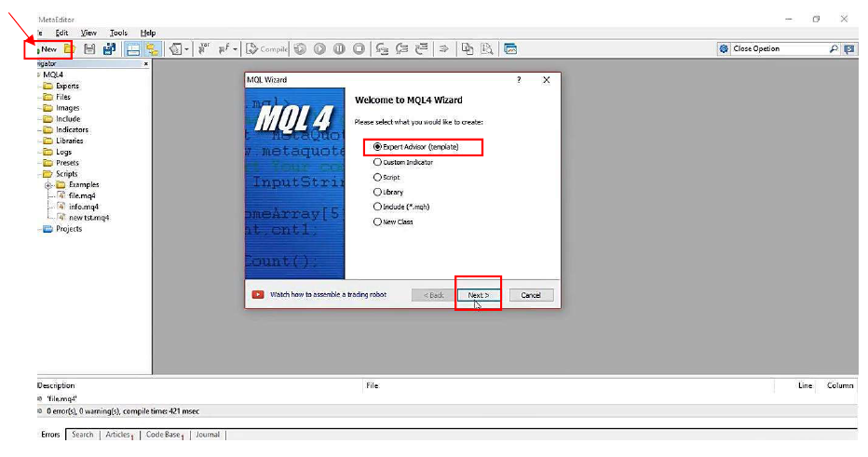Click the question mark help button in wizard
The height and width of the screenshot is (457, 868).
click(519, 80)
